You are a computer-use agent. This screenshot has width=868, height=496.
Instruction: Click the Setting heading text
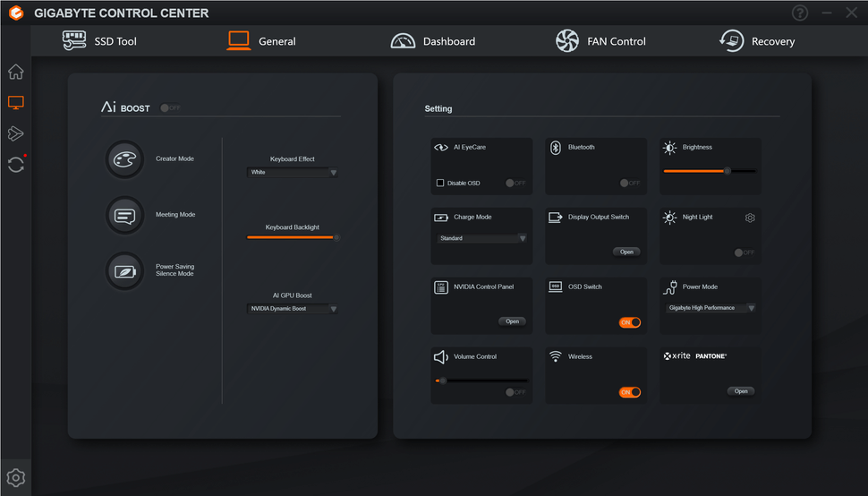(438, 109)
